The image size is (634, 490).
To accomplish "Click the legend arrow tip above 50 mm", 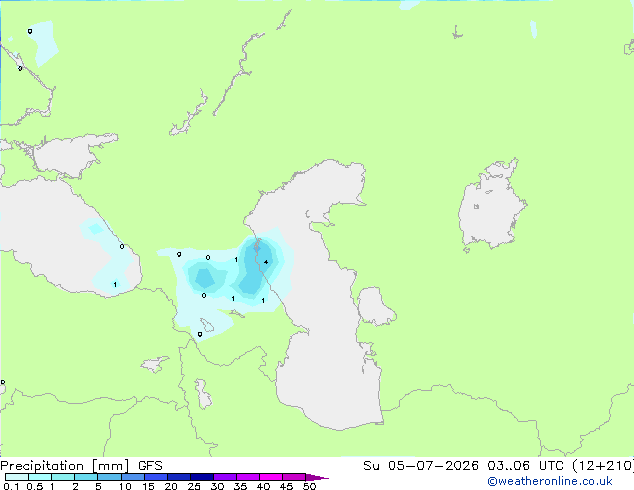I will point(317,477).
